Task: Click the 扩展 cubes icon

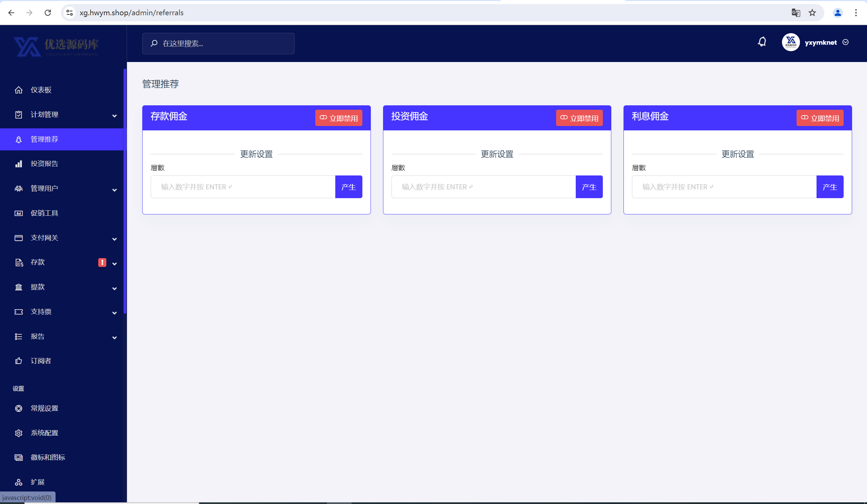Action: click(x=19, y=482)
